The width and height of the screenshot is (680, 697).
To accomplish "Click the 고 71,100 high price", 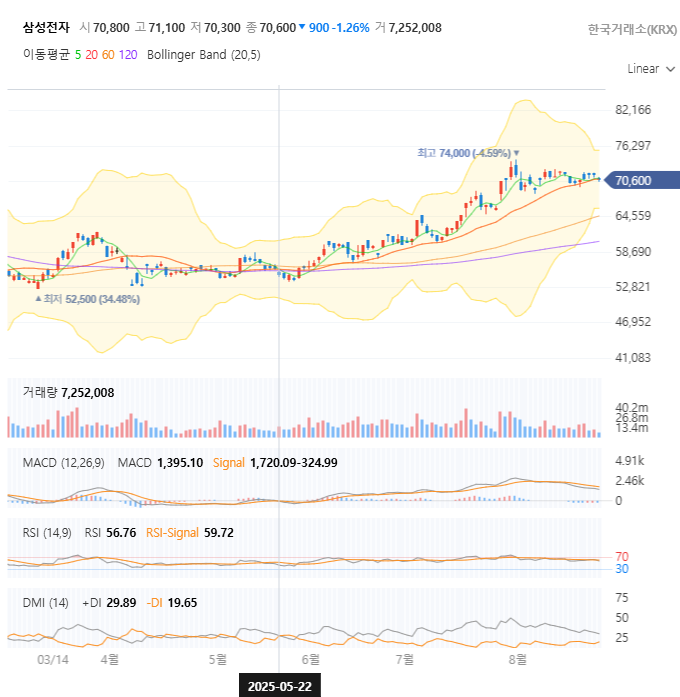I will tap(160, 28).
